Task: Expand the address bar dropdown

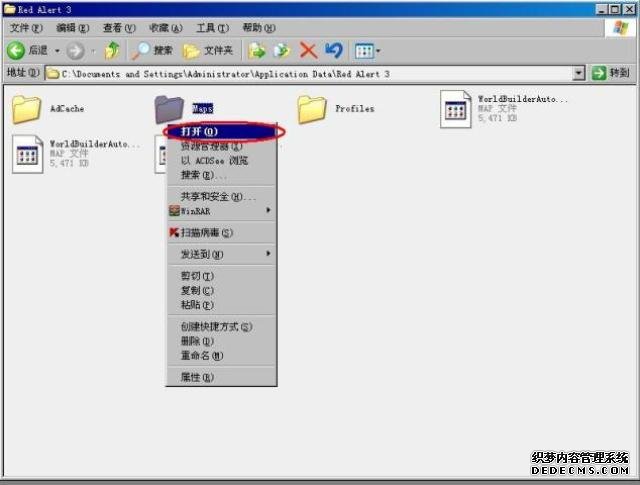Action: [x=578, y=73]
